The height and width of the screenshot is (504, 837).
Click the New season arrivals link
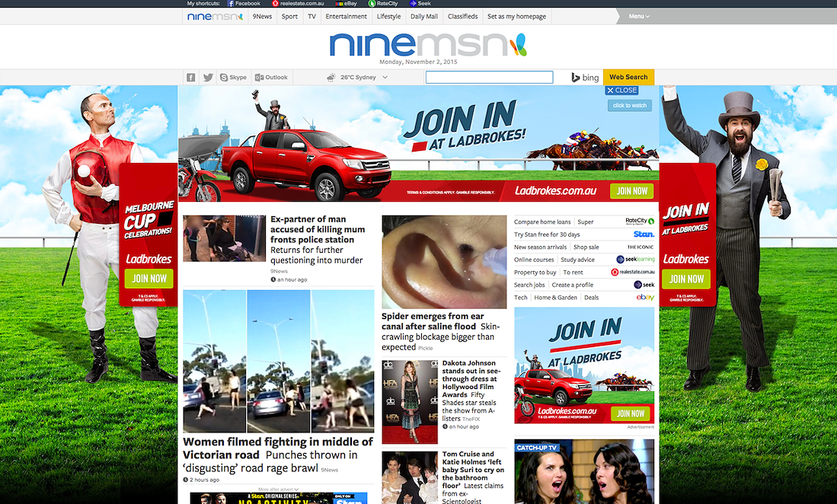coord(540,247)
